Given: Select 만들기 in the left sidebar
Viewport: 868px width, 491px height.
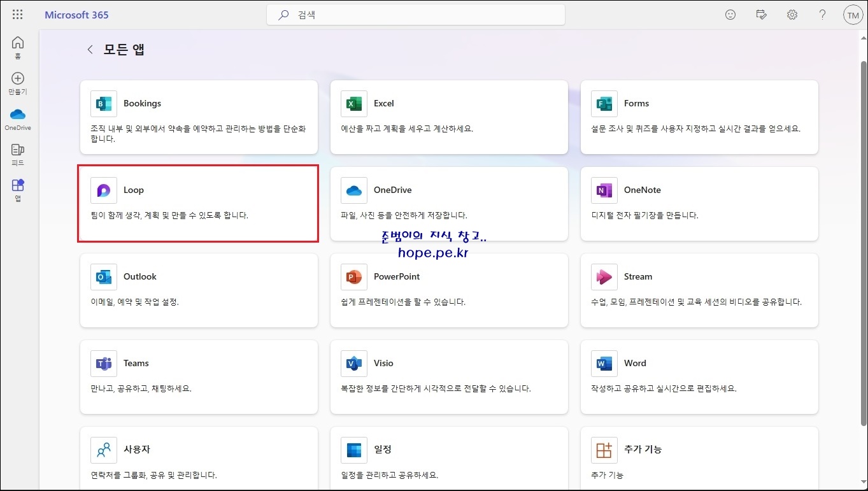Looking at the screenshot, I should coord(18,83).
